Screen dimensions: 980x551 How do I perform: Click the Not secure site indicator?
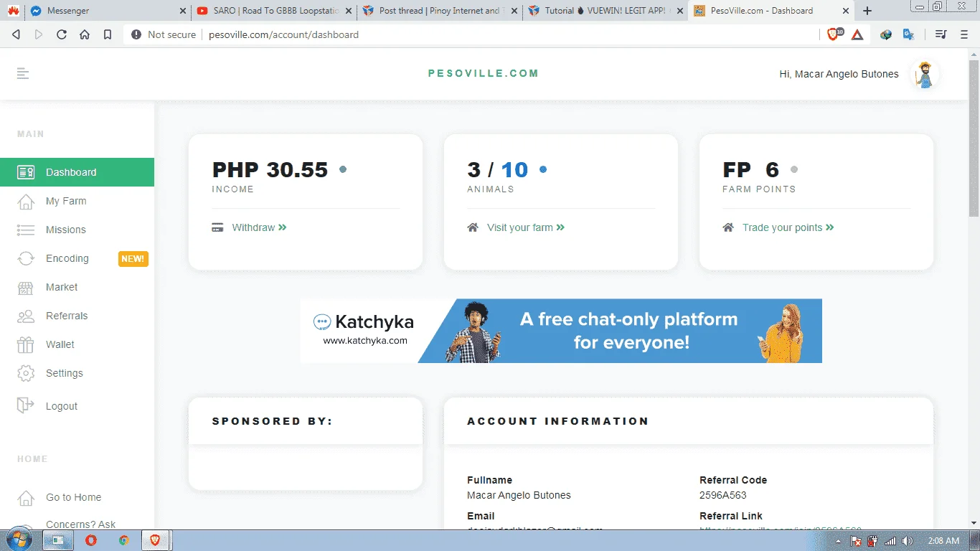164,34
